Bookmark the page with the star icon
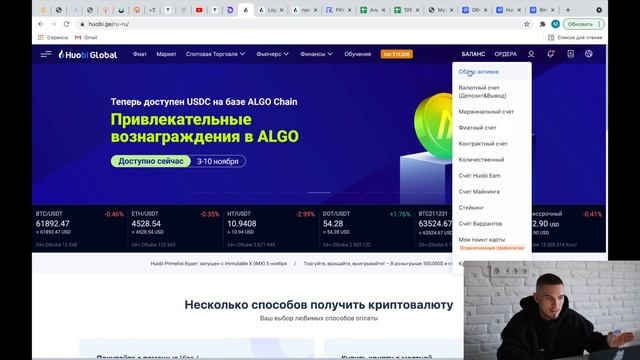The height and width of the screenshot is (360, 640). click(527, 24)
